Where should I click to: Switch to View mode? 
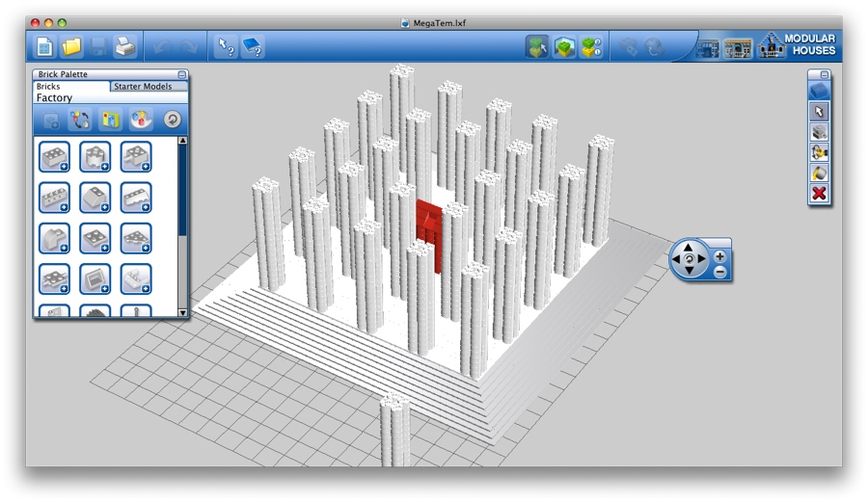564,47
